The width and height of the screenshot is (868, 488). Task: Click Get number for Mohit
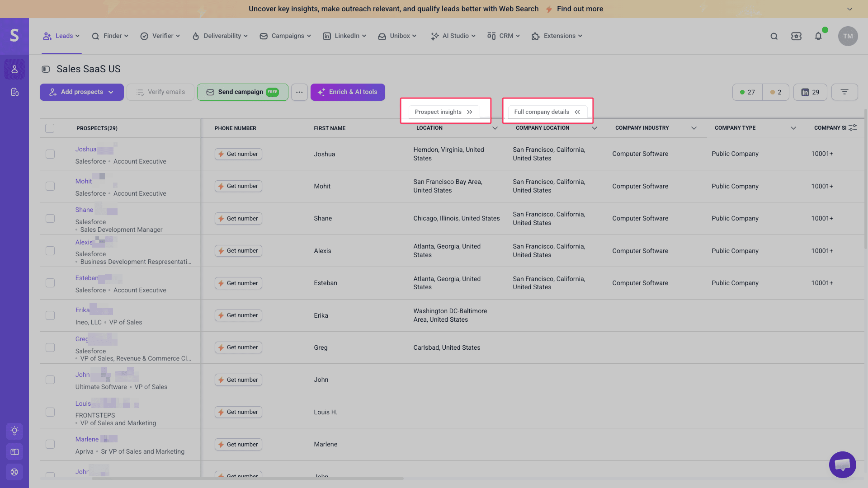coord(238,186)
